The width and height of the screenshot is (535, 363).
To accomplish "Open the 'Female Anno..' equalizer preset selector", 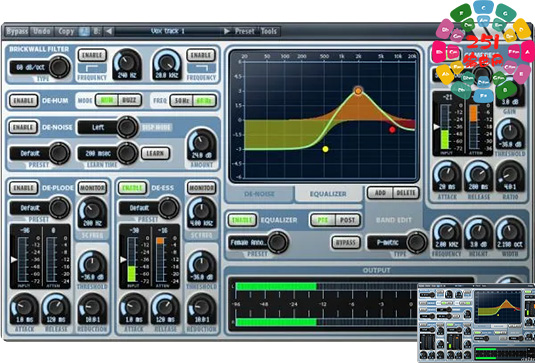I will click(258, 242).
